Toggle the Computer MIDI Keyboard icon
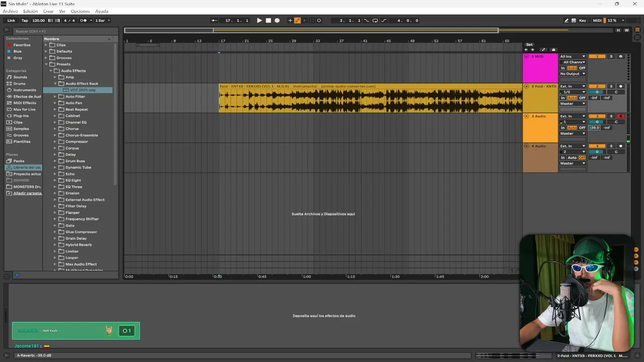 tap(575, 21)
